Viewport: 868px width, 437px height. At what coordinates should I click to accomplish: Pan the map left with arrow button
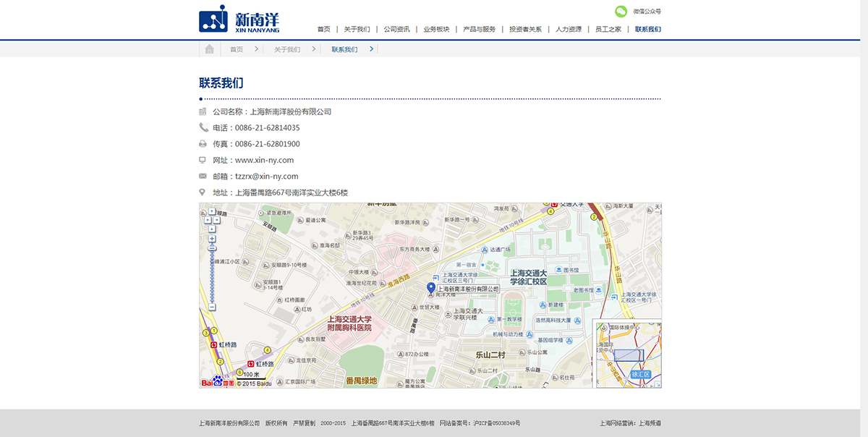tap(207, 219)
